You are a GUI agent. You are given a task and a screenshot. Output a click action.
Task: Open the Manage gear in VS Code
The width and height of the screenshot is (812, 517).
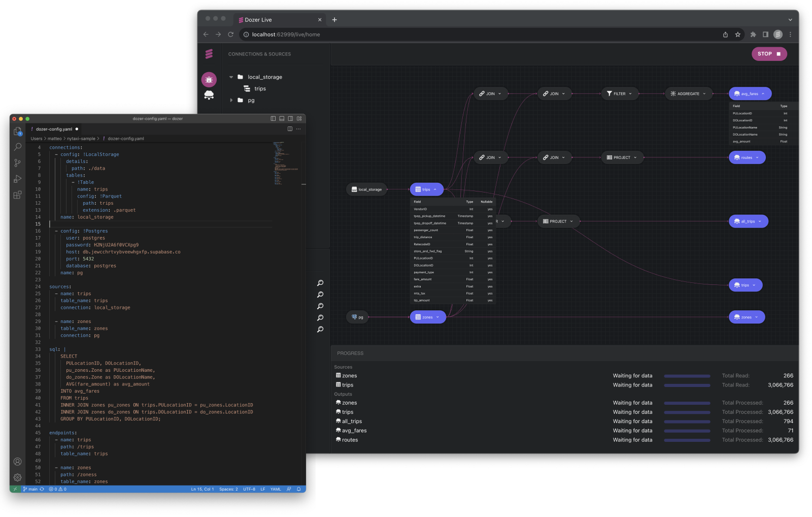tap(17, 477)
